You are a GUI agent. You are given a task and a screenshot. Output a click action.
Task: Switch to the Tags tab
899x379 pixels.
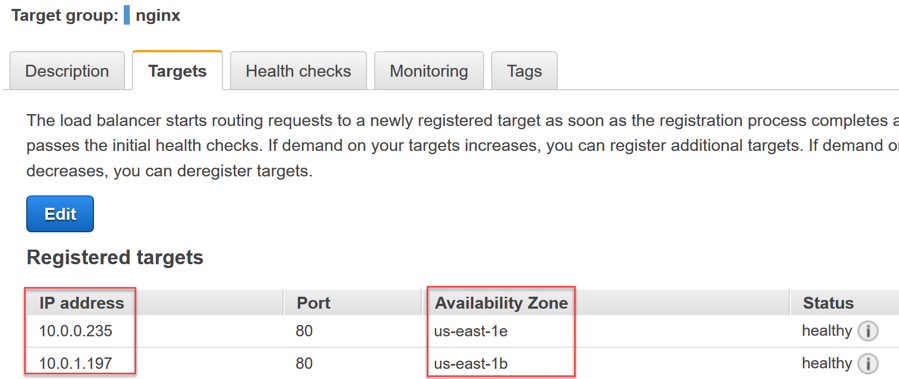point(524,71)
